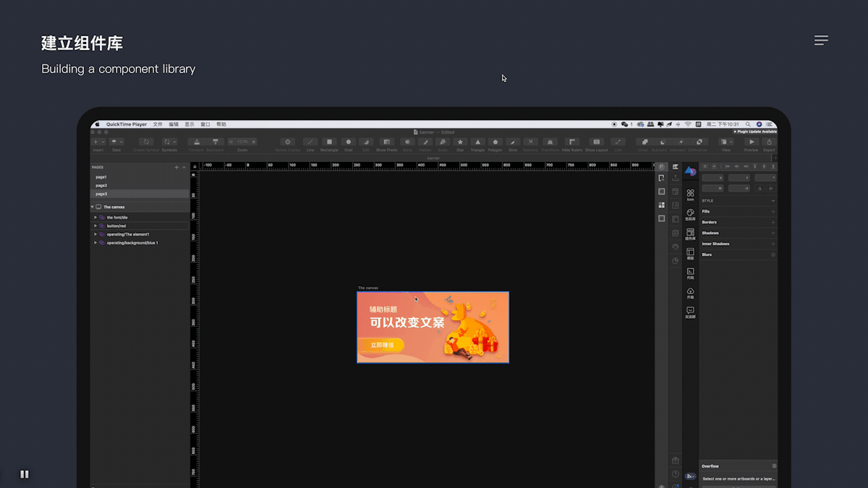
Task: Click the Preview icon
Action: pyautogui.click(x=752, y=142)
